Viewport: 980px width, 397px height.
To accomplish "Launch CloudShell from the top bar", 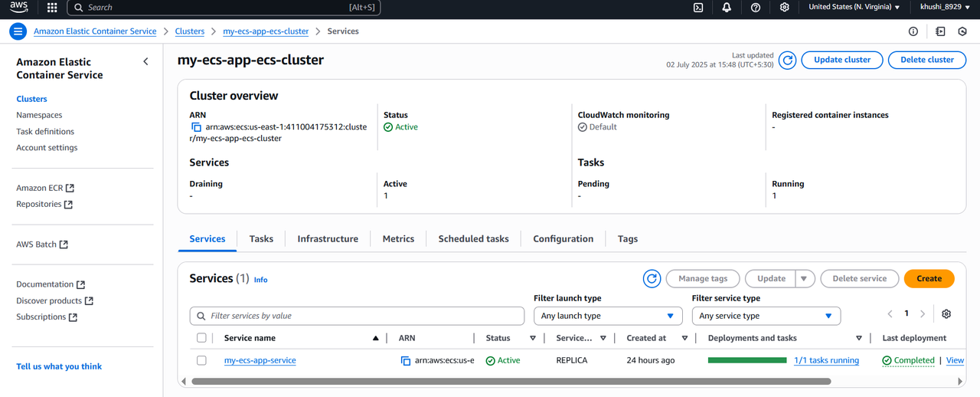I will [698, 8].
